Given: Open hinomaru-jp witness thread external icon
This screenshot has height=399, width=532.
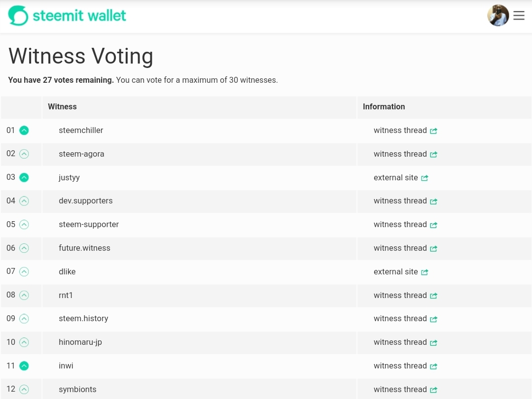Looking at the screenshot, I should pyautogui.click(x=434, y=343).
